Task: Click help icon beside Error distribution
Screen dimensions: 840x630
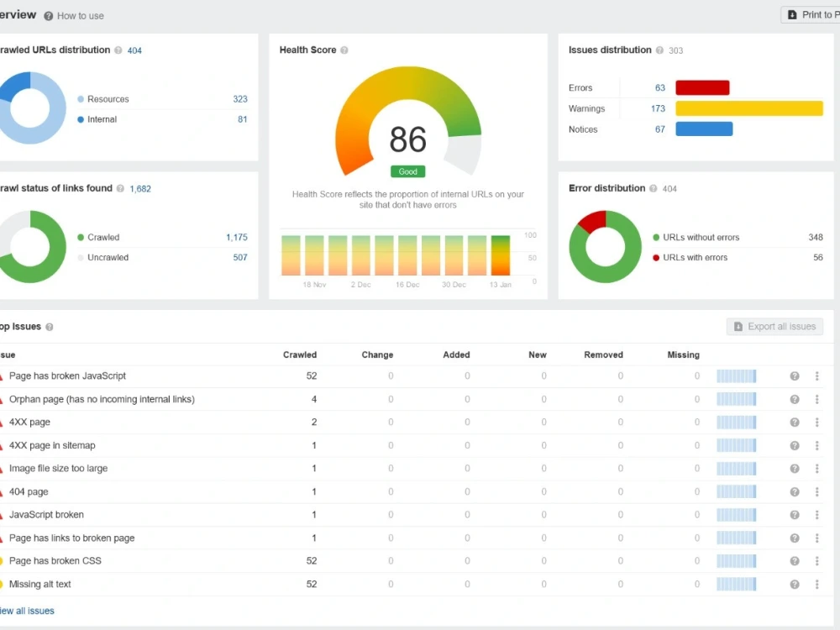Action: pos(653,188)
